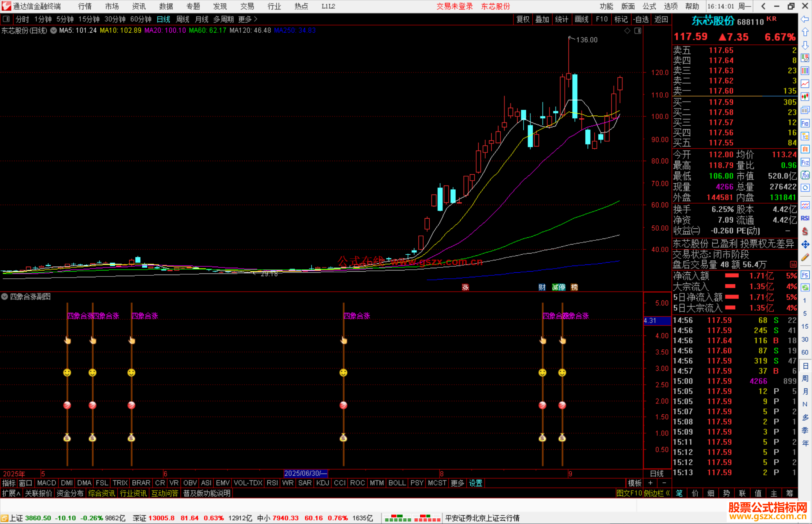
Task: Select the 笔 tab under trade list
Action: 679,493
